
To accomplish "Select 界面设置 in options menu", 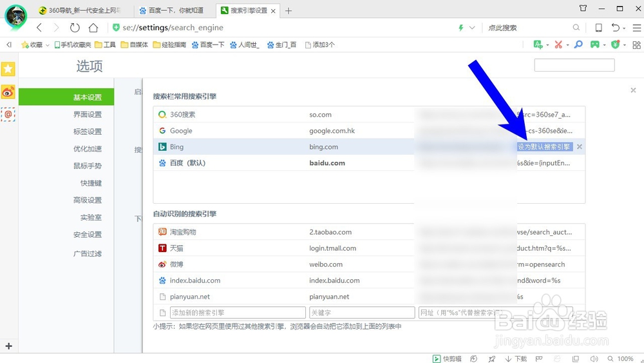I will coord(88,114).
